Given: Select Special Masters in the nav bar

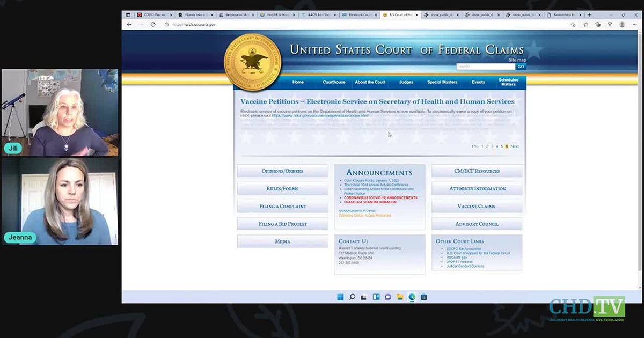Looking at the screenshot, I should pos(442,82).
